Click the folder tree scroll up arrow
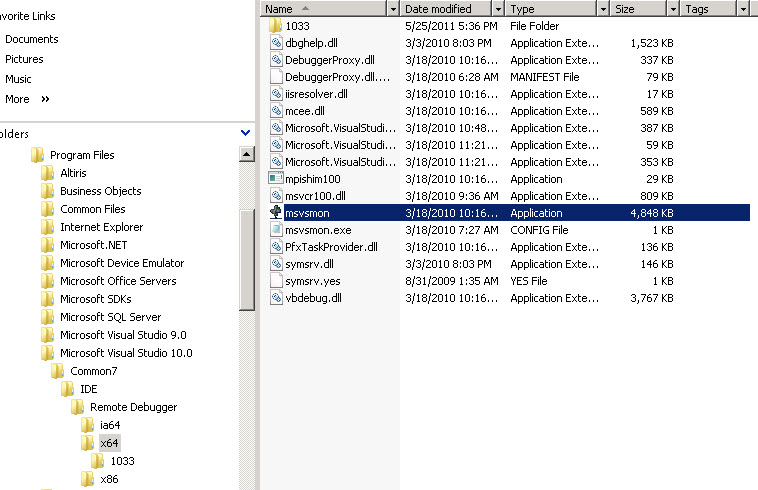 pyautogui.click(x=247, y=155)
